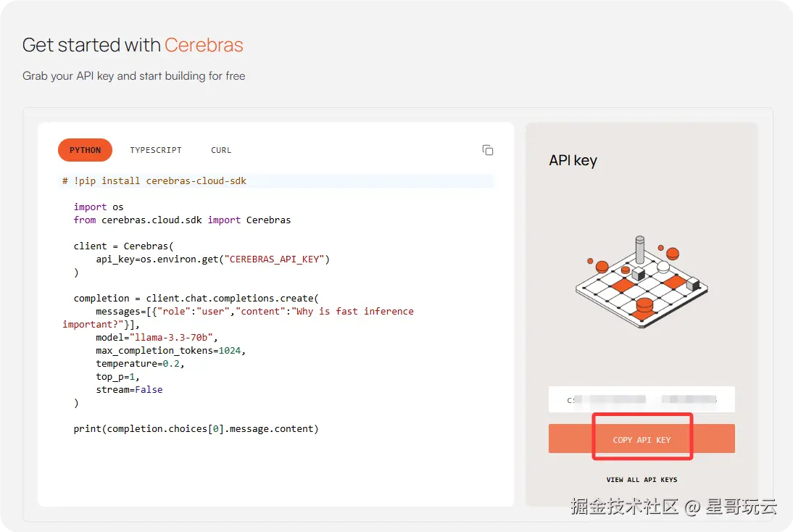Click the max_completion_tokens=1024 line
793x532 pixels.
click(x=170, y=351)
